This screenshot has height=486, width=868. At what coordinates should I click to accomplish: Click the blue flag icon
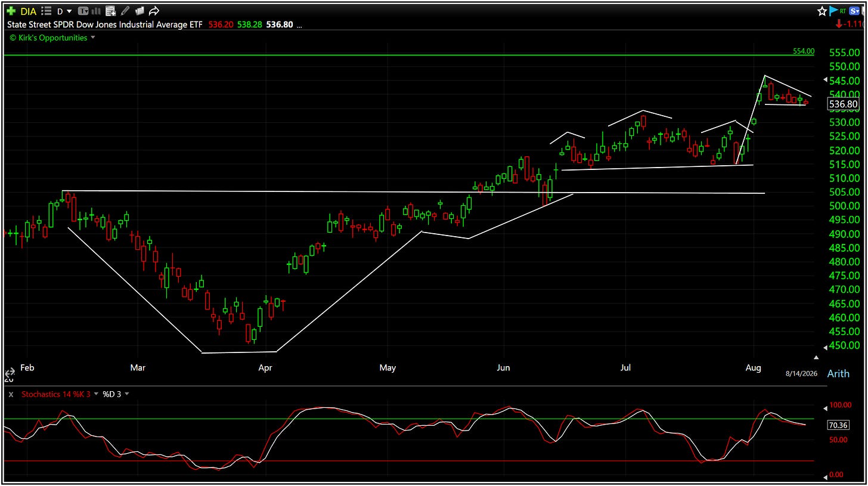[834, 11]
